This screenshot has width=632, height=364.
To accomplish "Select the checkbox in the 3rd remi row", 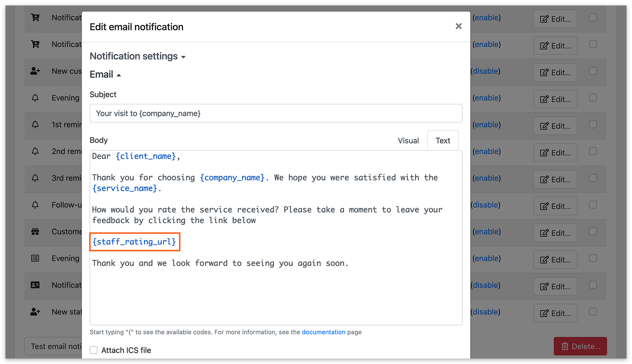I will (x=593, y=178).
